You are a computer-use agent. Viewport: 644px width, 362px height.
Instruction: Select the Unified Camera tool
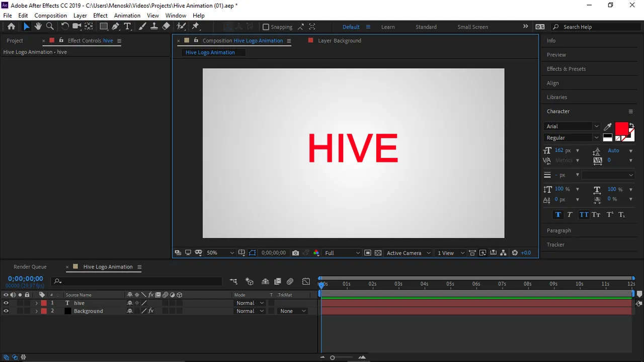[77, 27]
